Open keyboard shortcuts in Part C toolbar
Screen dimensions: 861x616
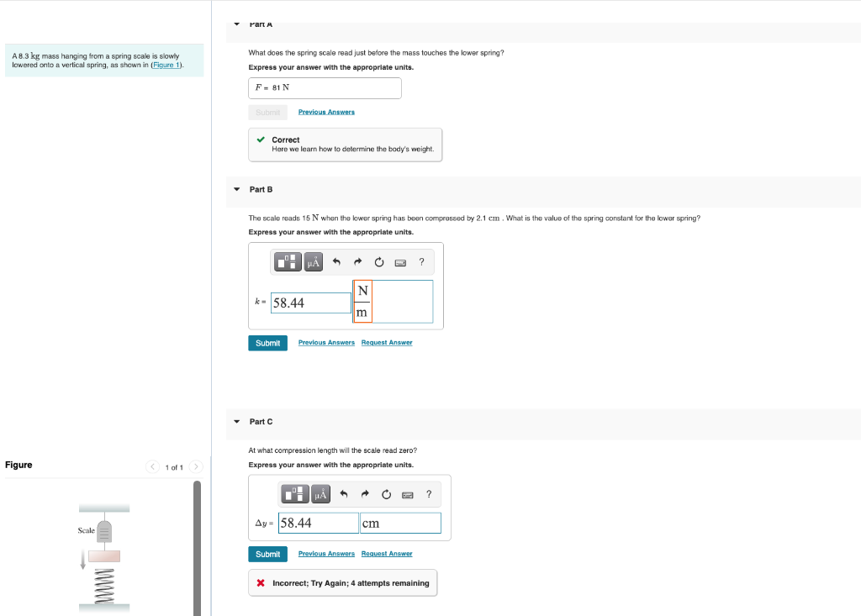408,495
